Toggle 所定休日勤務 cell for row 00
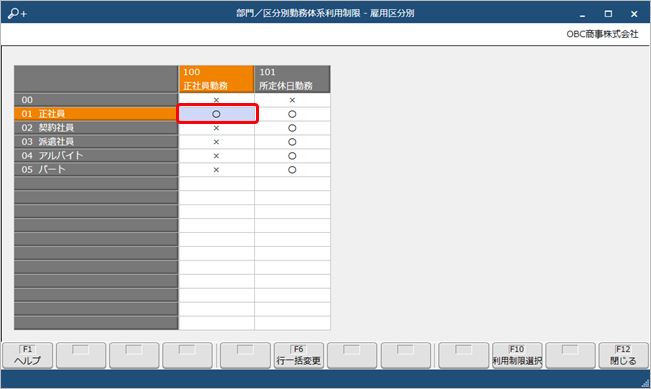The image size is (651, 389). coord(292,100)
